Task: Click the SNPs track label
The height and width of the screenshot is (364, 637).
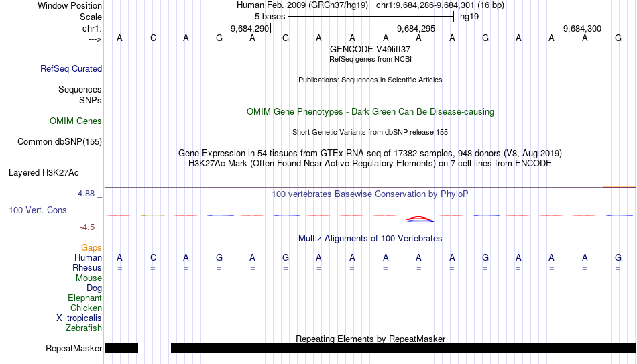Action: [x=91, y=100]
